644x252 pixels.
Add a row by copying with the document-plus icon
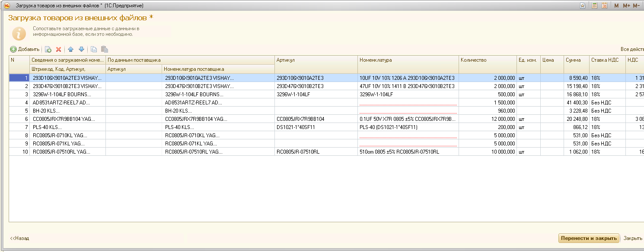(x=48, y=50)
